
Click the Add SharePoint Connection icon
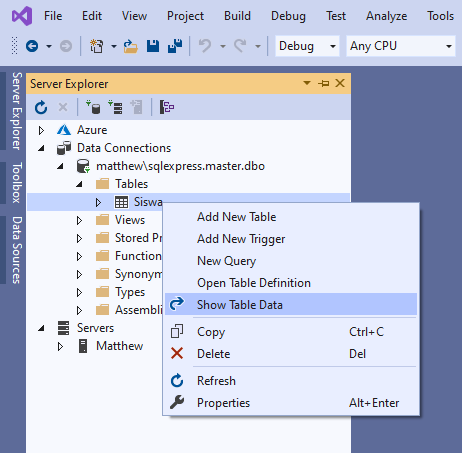click(136, 107)
